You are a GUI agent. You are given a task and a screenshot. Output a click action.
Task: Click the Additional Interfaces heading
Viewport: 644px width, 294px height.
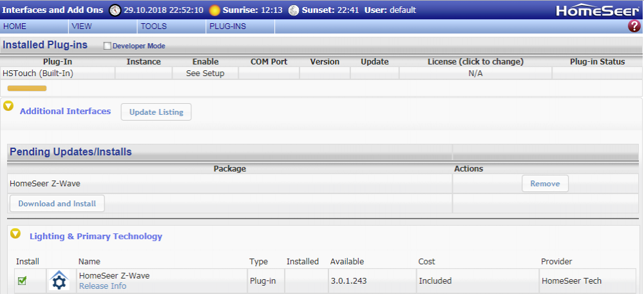[65, 111]
